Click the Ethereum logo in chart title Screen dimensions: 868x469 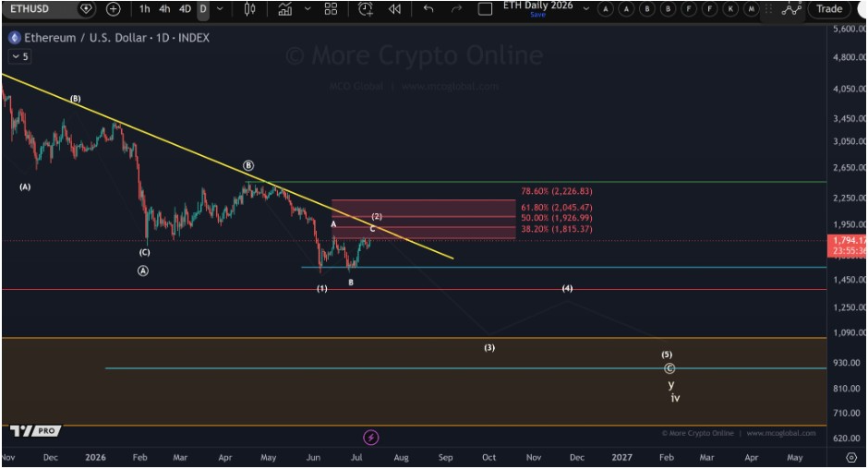coord(15,38)
